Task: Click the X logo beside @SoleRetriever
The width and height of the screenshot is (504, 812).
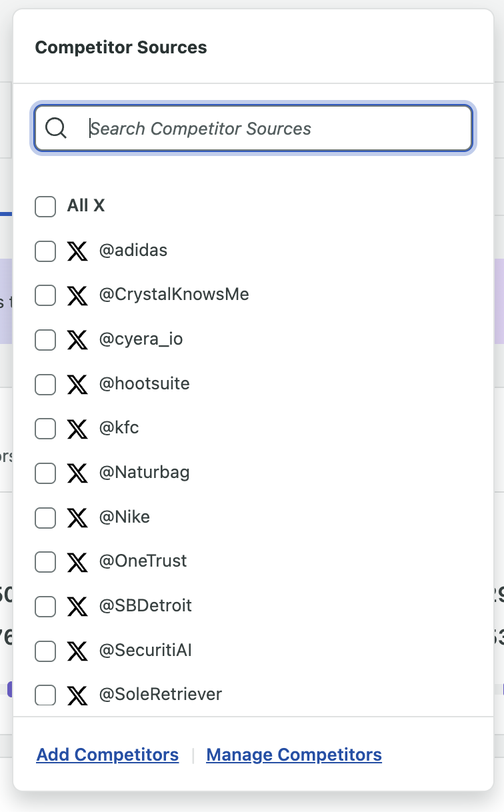Action: click(78, 695)
